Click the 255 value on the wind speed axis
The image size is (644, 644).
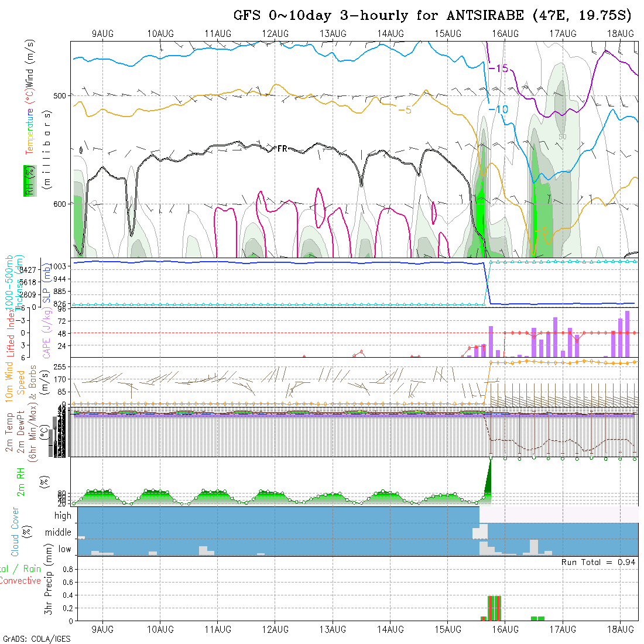(60, 366)
